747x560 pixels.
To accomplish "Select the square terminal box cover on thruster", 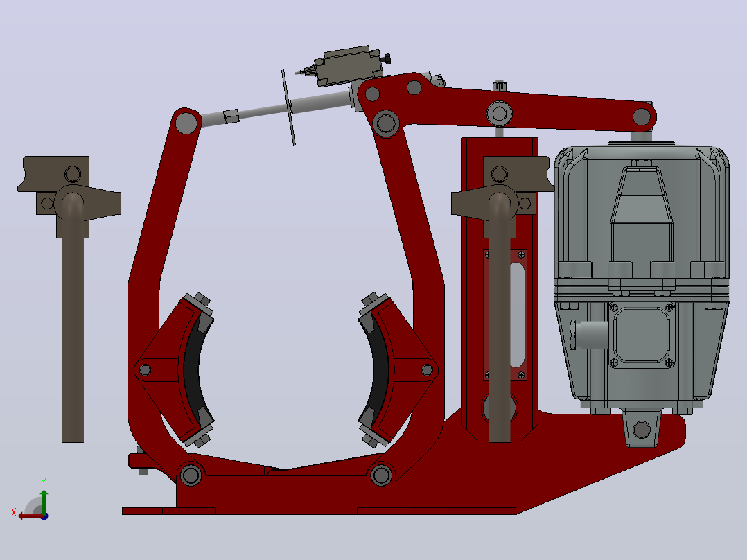I will point(641,335).
